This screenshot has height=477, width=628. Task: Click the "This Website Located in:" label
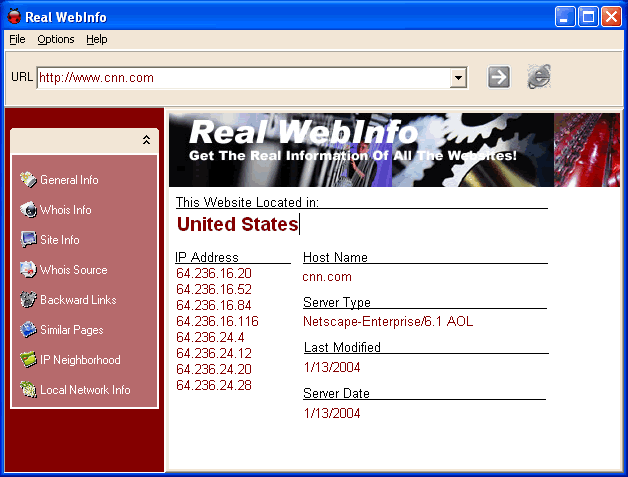pyautogui.click(x=247, y=202)
